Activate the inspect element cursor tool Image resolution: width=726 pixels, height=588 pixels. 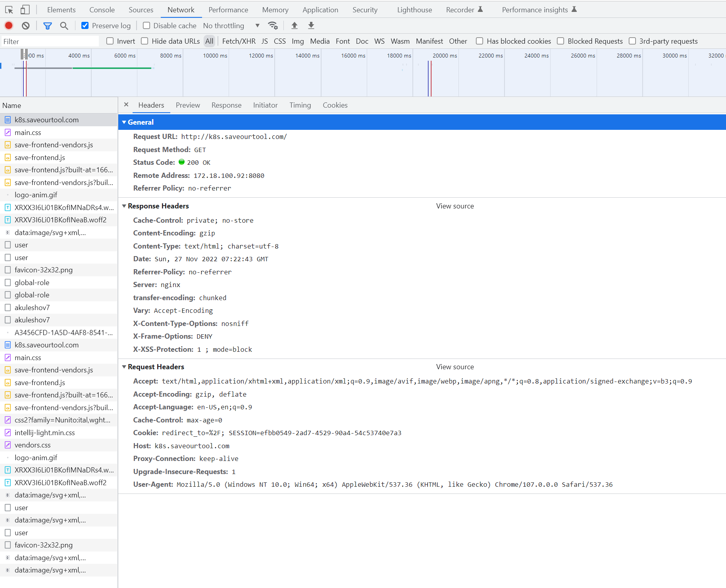click(x=9, y=9)
